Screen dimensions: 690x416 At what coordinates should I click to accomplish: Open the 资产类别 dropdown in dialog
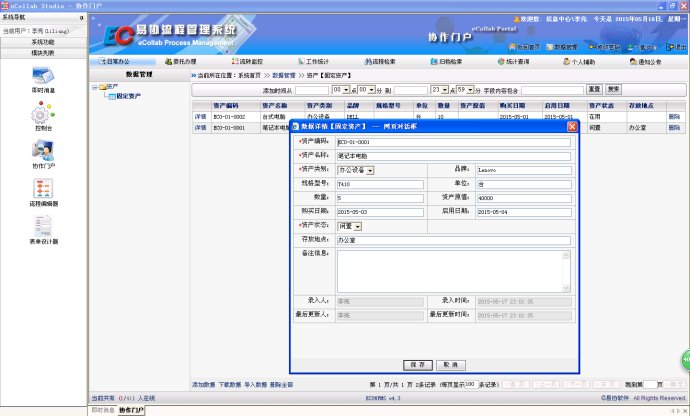pos(370,170)
